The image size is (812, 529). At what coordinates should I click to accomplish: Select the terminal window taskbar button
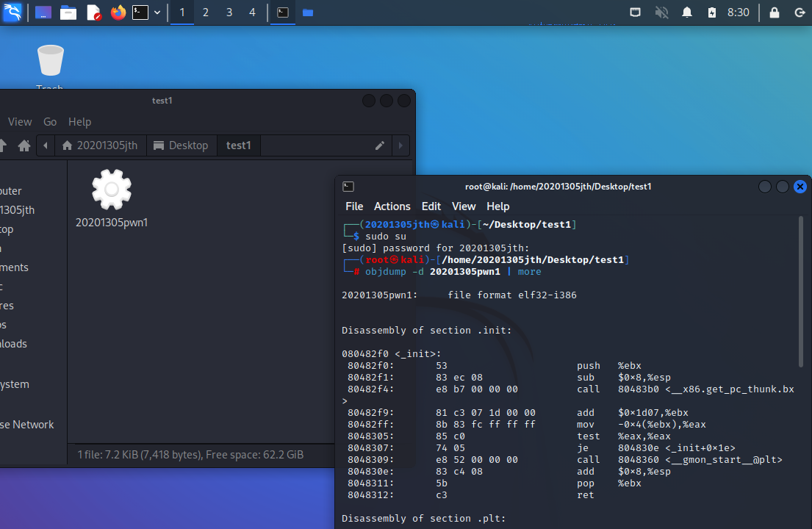tap(283, 12)
